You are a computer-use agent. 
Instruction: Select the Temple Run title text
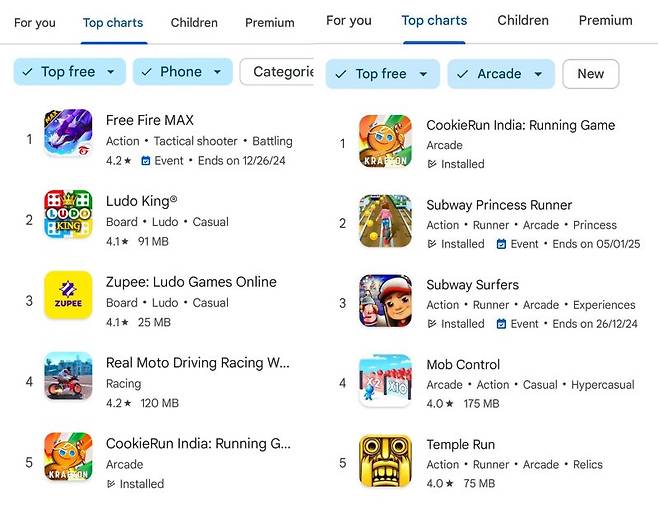coord(460,445)
